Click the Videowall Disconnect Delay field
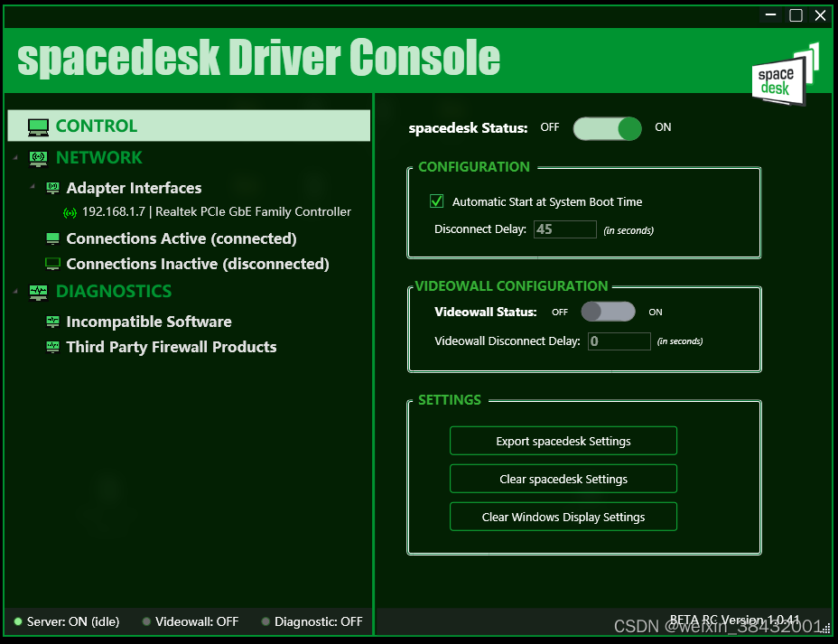The image size is (838, 644). tap(619, 341)
